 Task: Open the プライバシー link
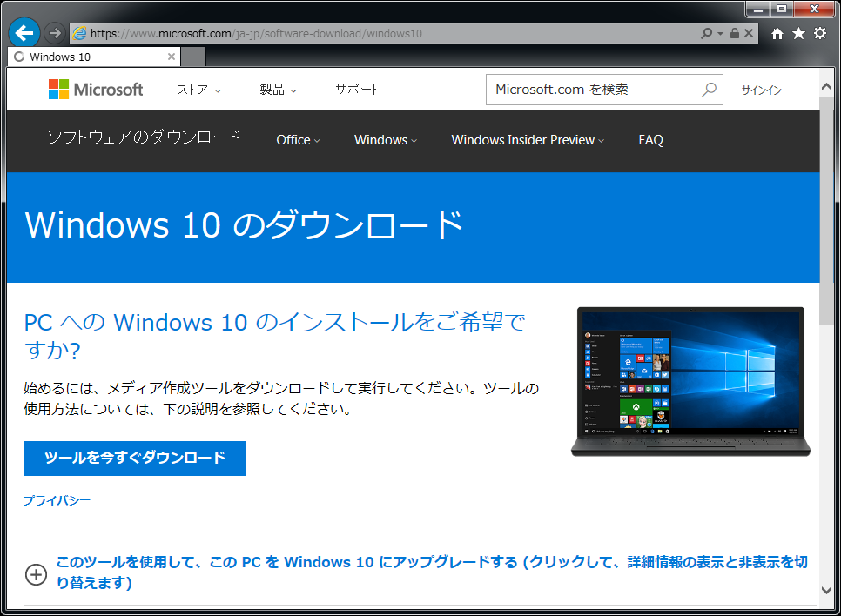[57, 500]
